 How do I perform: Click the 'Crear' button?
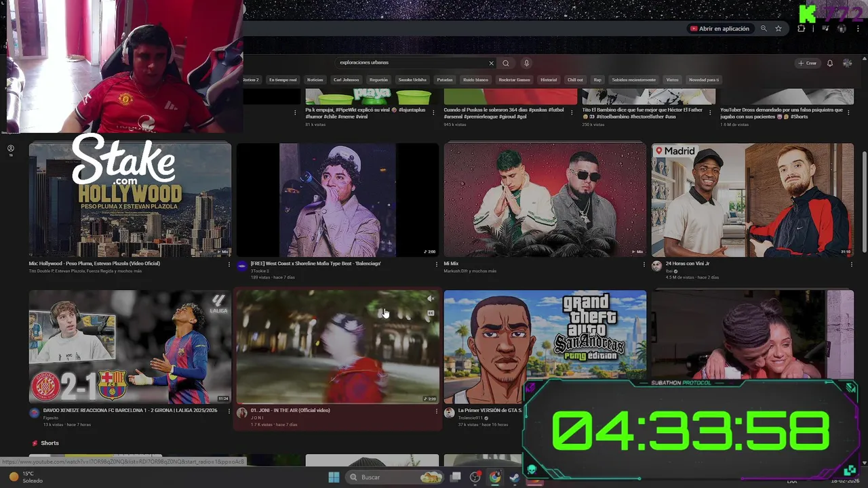click(808, 63)
